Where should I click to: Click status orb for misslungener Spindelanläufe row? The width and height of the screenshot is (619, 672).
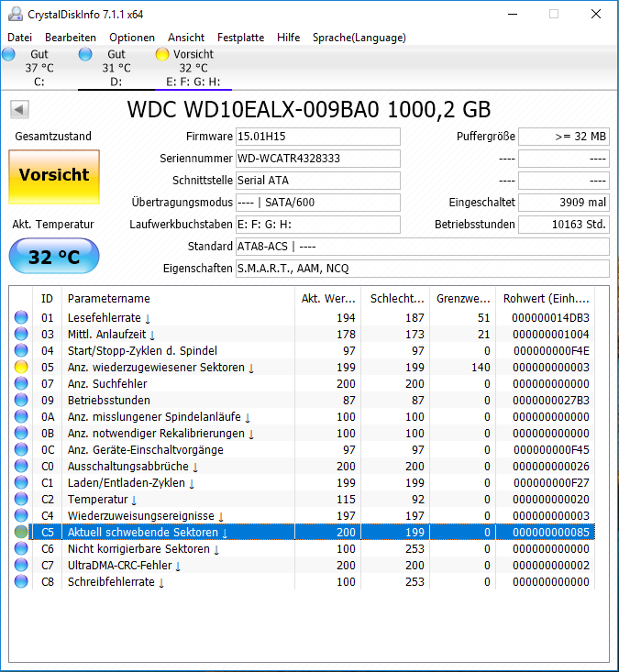coord(21,416)
